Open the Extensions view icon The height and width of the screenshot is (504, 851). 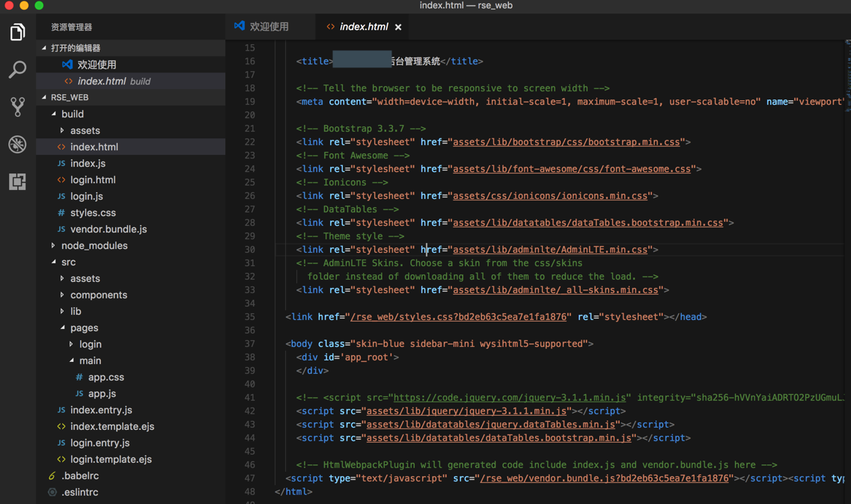pyautogui.click(x=17, y=182)
